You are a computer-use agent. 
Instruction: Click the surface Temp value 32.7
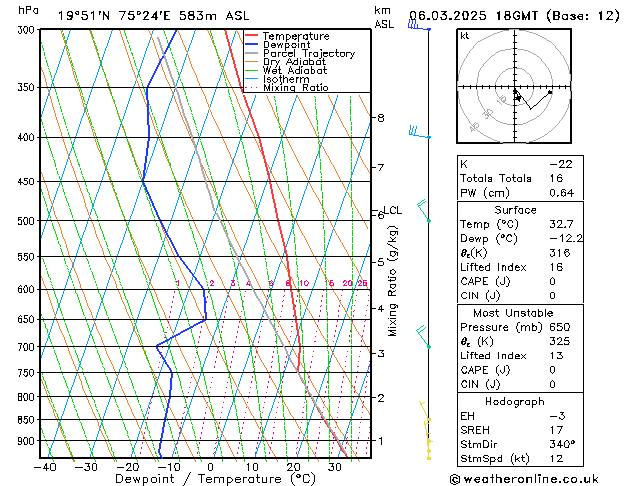click(561, 224)
